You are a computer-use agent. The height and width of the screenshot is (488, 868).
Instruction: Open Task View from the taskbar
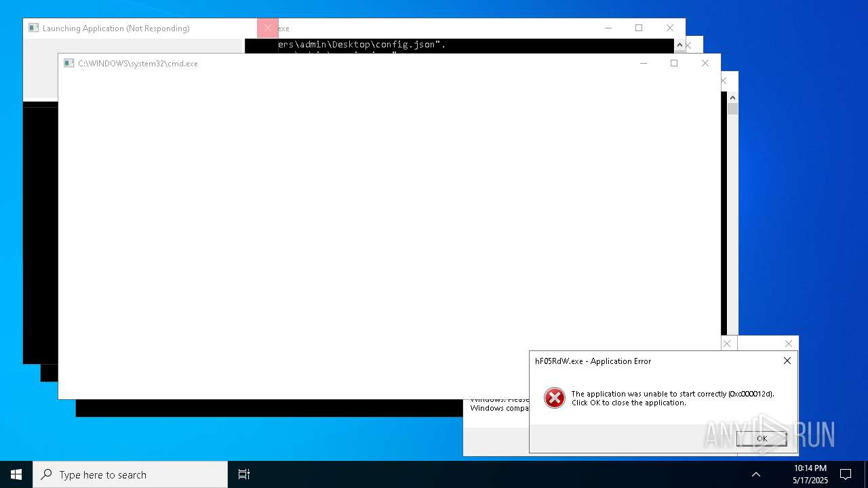(244, 474)
